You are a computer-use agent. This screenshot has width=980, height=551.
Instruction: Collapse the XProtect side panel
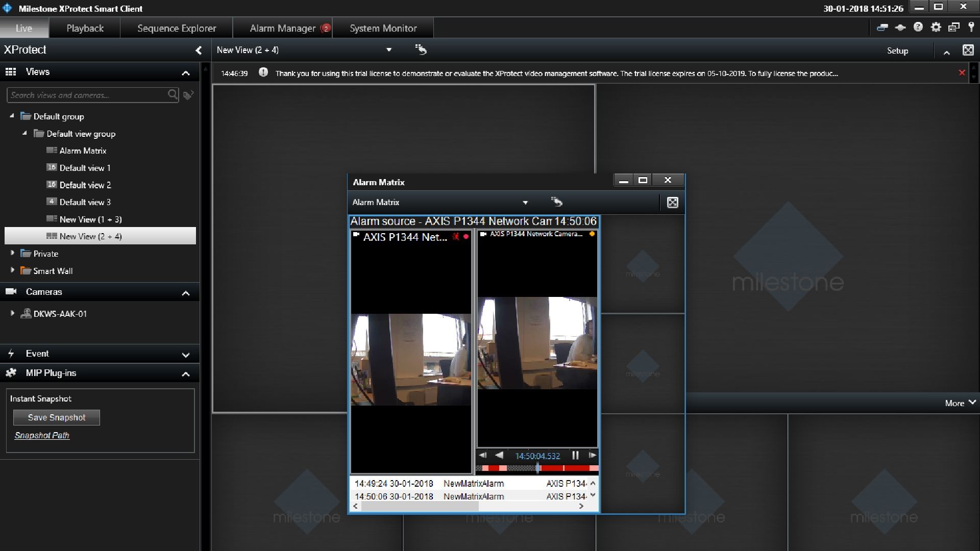(199, 50)
